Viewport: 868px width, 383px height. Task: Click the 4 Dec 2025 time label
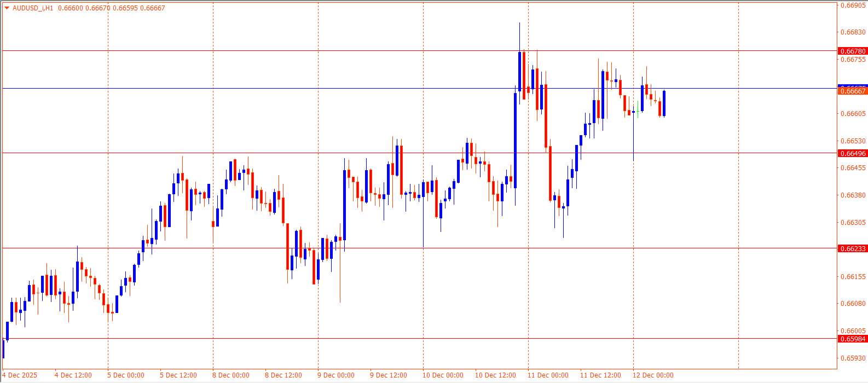click(x=20, y=375)
